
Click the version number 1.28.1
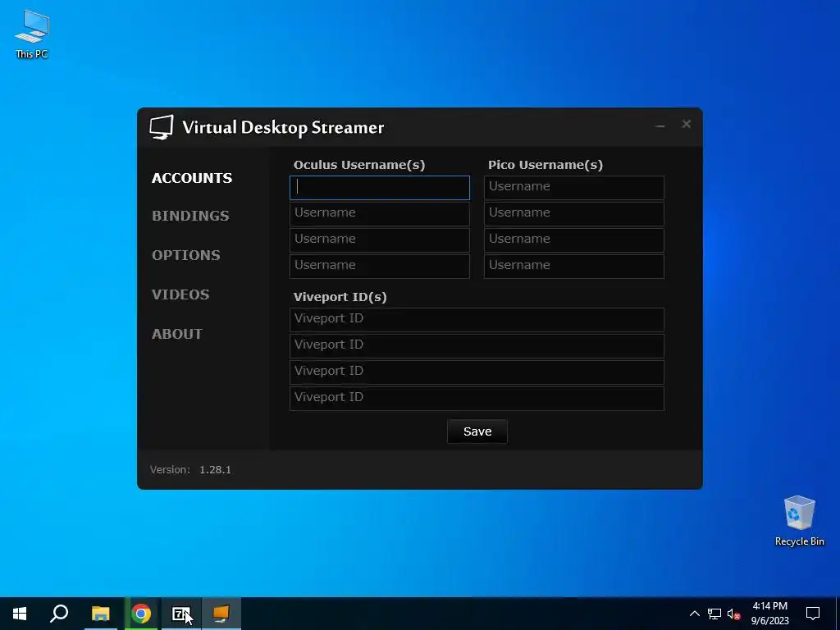click(216, 470)
